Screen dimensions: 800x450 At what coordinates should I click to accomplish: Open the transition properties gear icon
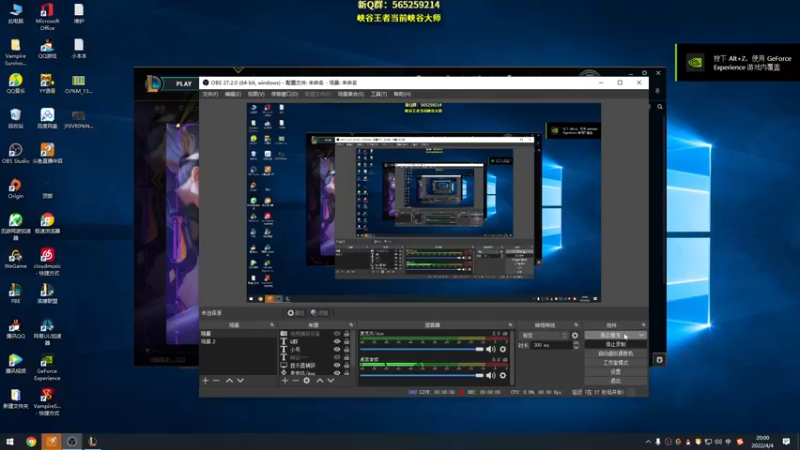575,335
